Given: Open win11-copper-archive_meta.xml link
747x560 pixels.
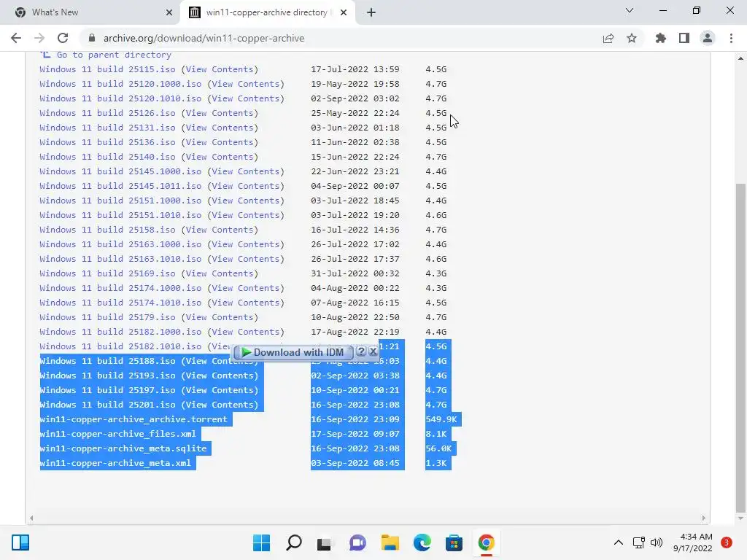Looking at the screenshot, I should pyautogui.click(x=115, y=463).
